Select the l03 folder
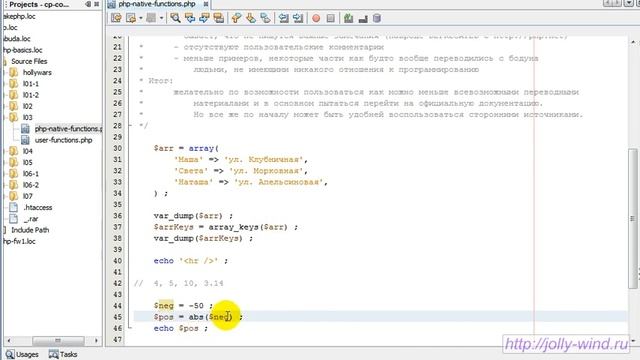640x360 pixels. coord(27,118)
